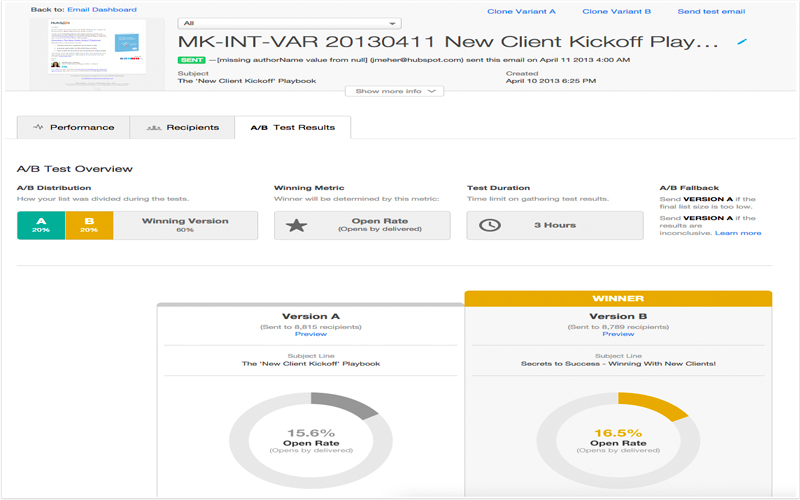Viewport: 800px width, 500px height.
Task: Click the pencil edit icon beside email title
Action: point(741,42)
